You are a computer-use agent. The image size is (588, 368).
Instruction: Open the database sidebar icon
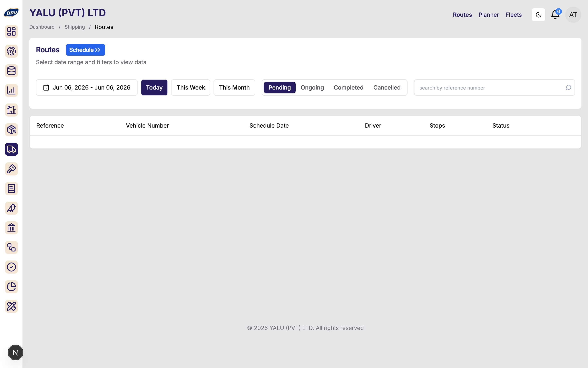pos(11,71)
